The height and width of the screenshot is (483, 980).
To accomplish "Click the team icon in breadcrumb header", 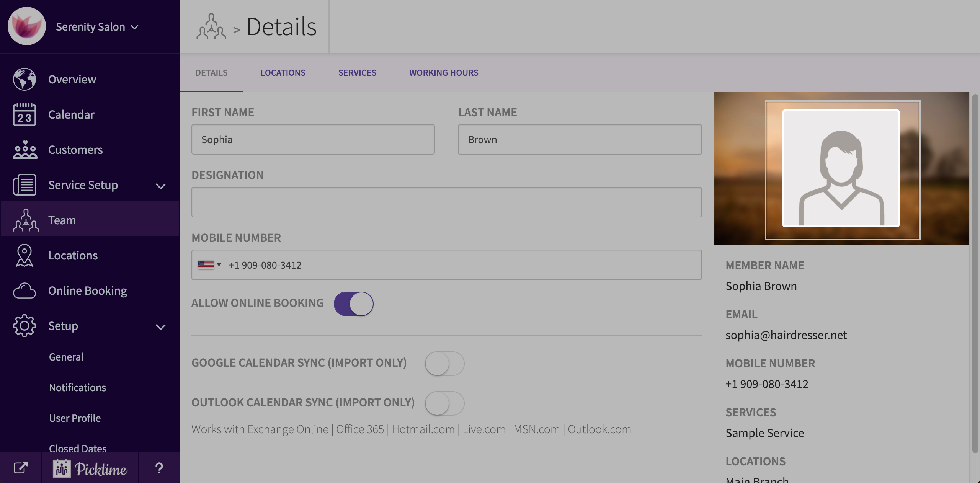I will (x=211, y=26).
